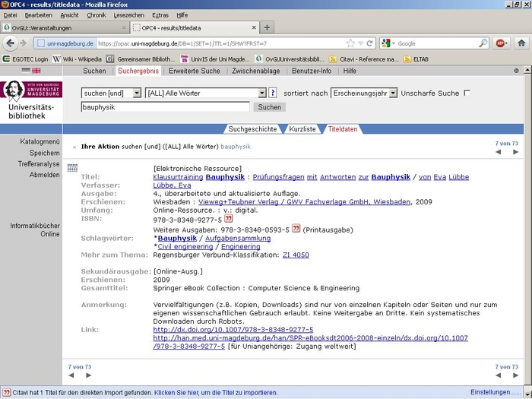Open the Wiki - Wikipedia bookmark
The width and height of the screenshot is (532, 399).
(x=78, y=59)
